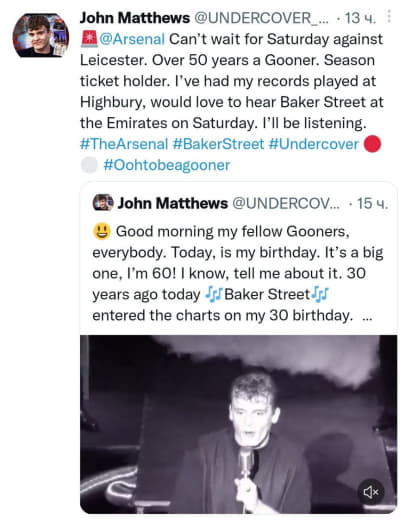Image resolution: width=410 pixels, height=520 pixels.
Task: Click the @UNDERCOV... handle in quoted tweet
Action: (x=286, y=203)
